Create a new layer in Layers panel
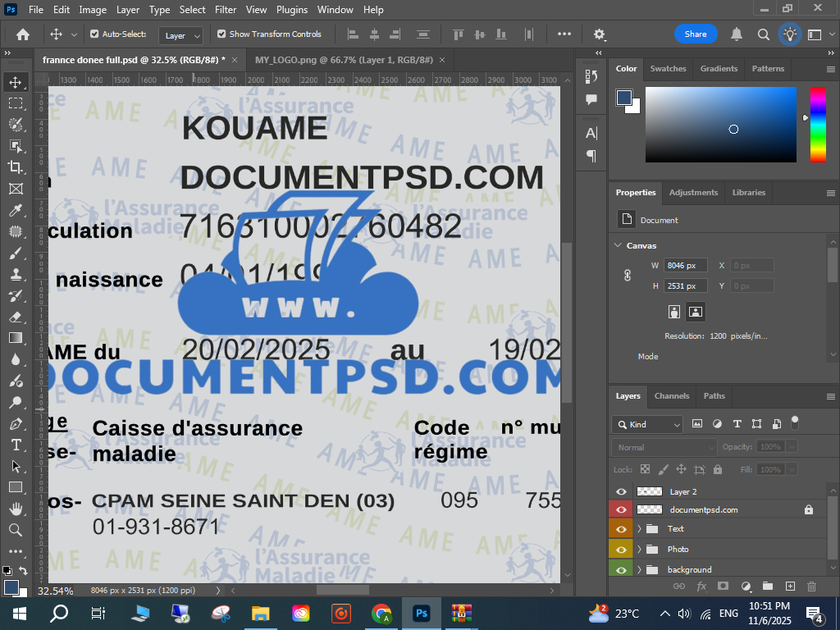The width and height of the screenshot is (840, 630). [790, 587]
